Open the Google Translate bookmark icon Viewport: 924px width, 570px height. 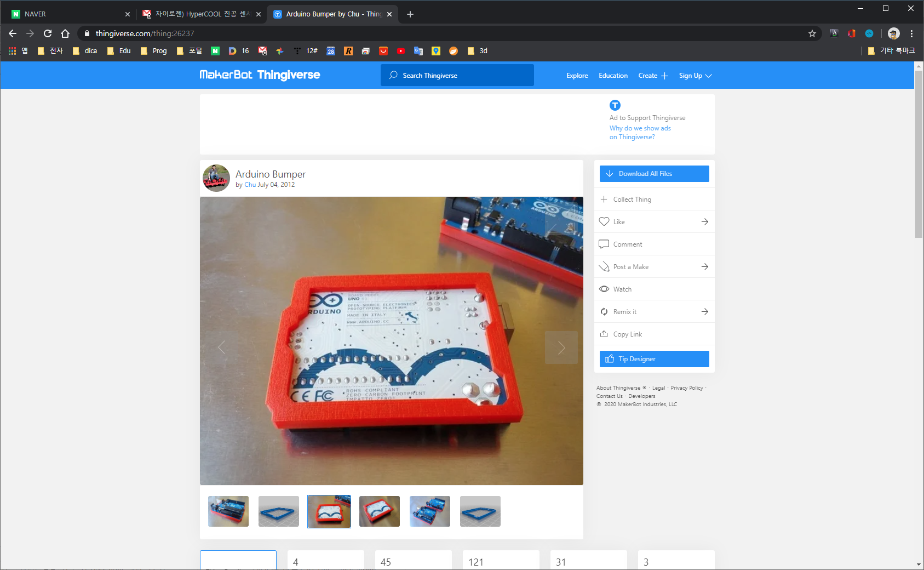[x=418, y=51]
